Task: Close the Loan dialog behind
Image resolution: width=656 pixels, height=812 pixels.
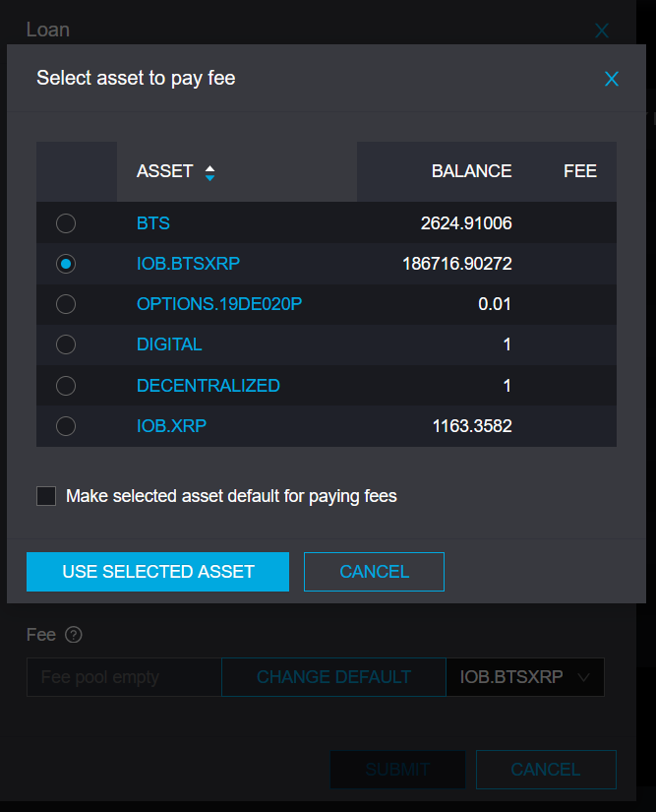Action: pyautogui.click(x=602, y=31)
